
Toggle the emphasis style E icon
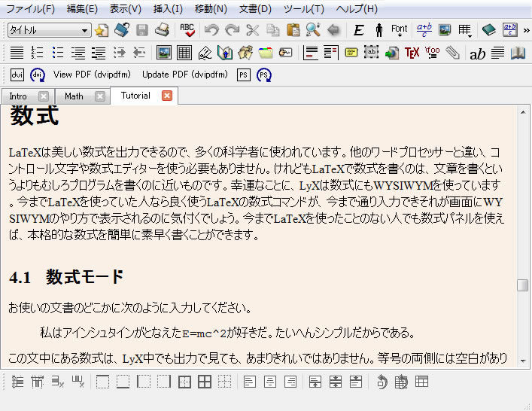point(359,30)
